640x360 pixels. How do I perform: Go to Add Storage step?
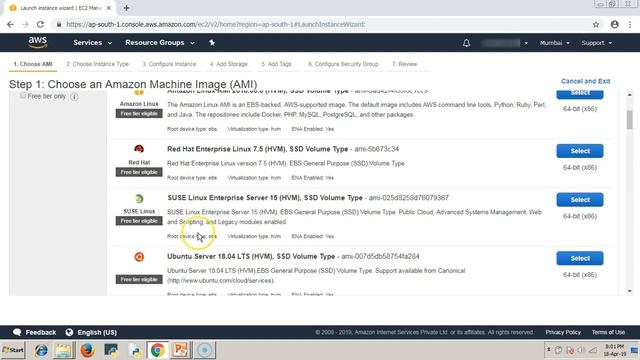pyautogui.click(x=229, y=64)
